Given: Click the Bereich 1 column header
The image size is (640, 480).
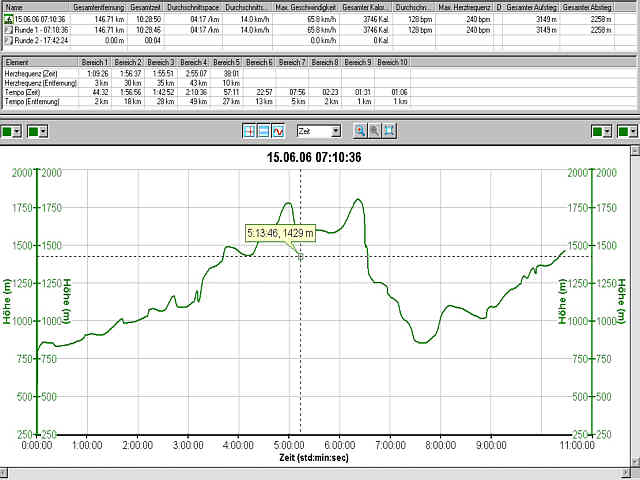Looking at the screenshot, I should pyautogui.click(x=94, y=62).
